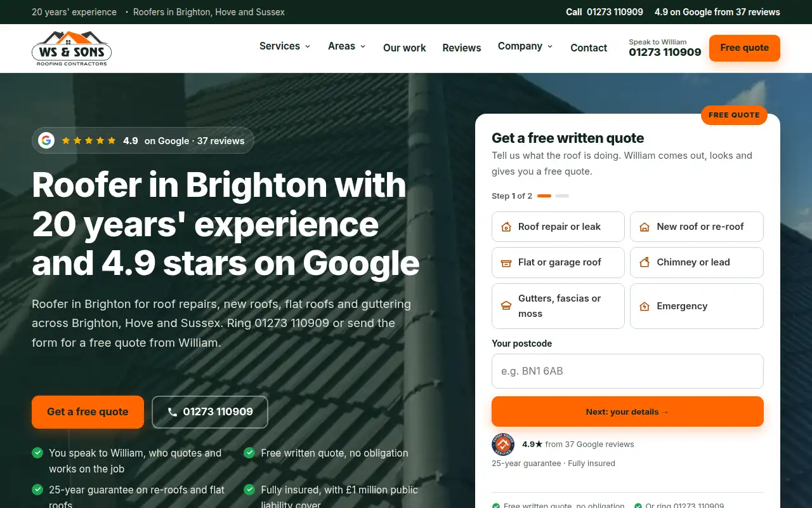Click the hero Get a free quote button
Screen dimensions: 812x508
tap(88, 412)
